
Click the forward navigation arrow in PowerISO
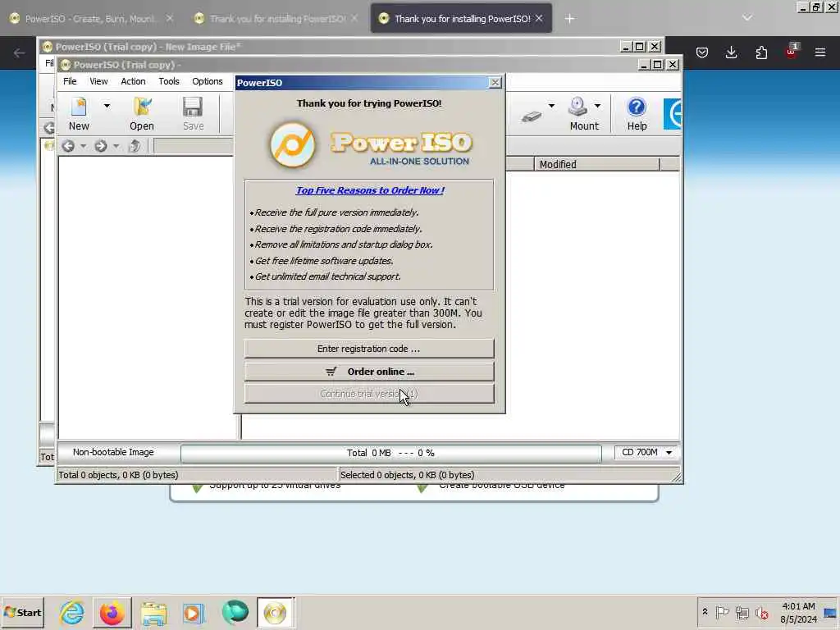[x=100, y=146]
